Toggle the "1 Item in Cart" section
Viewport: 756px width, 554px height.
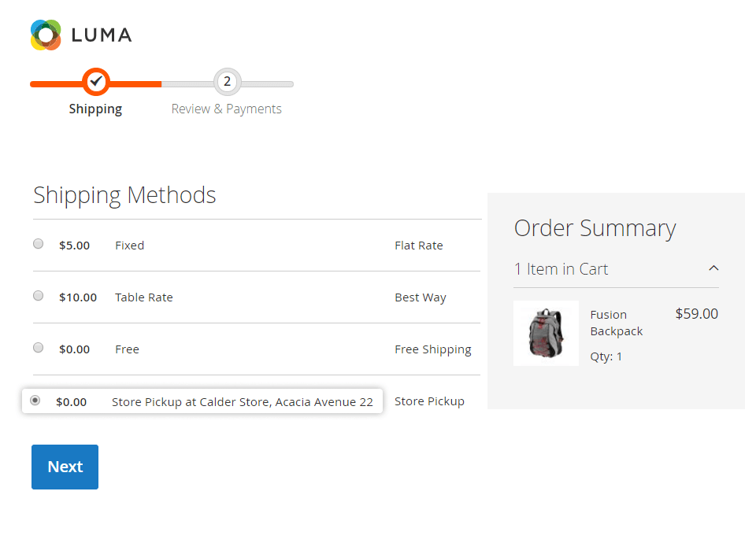coord(561,269)
